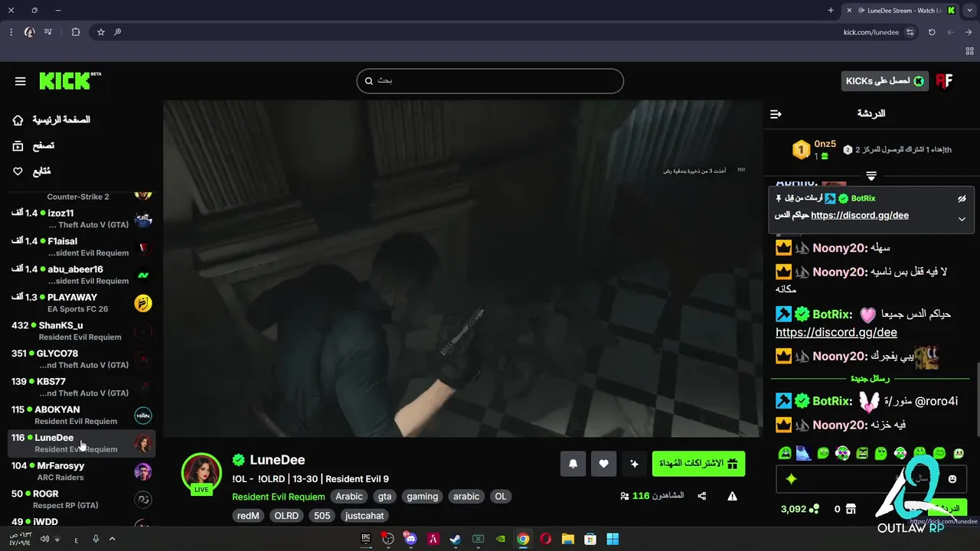Open Epic Games from the taskbar
Viewport: 980px width, 551px height.
(366, 539)
